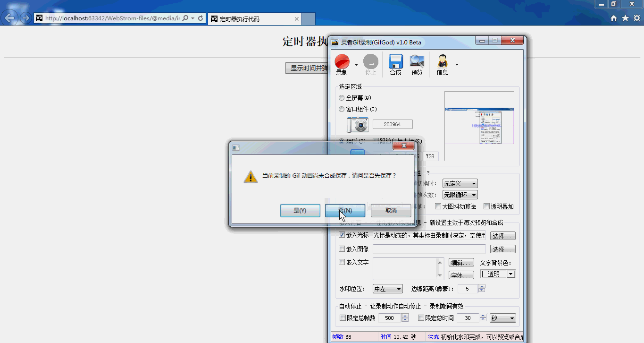
Task: Click the Save/Compose (合成) floppy disk icon
Action: [x=395, y=62]
